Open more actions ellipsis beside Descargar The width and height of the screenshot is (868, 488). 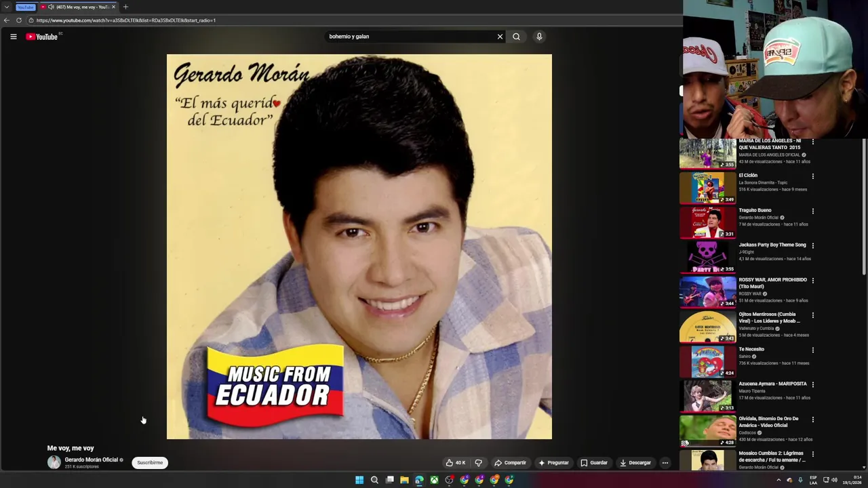665,463
